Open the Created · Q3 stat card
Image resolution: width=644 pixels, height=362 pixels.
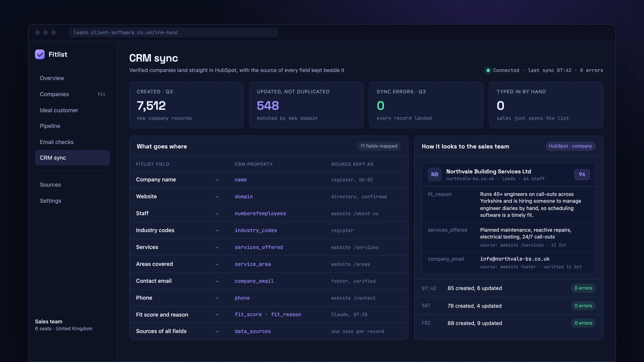(186, 105)
